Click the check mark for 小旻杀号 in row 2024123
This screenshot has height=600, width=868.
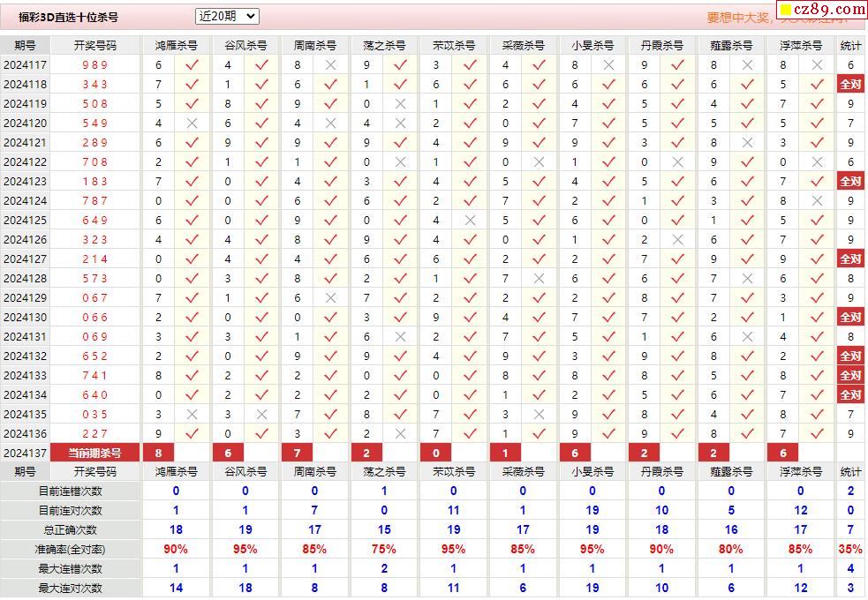tap(609, 182)
